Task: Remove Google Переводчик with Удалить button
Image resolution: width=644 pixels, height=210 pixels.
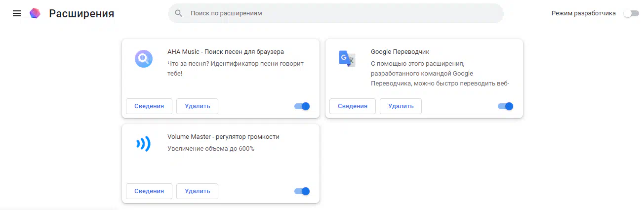Action: coord(401,106)
